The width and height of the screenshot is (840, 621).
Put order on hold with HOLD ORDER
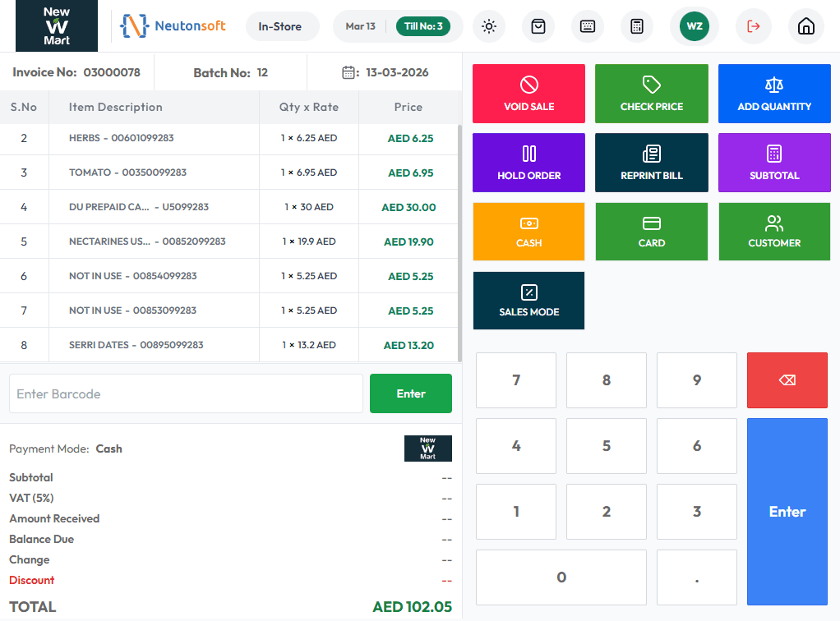[528, 163]
